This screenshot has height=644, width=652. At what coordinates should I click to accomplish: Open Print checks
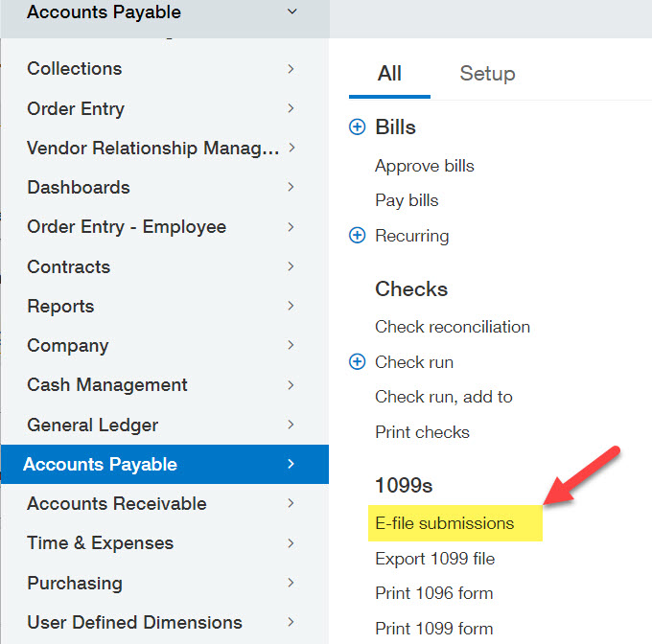422,432
